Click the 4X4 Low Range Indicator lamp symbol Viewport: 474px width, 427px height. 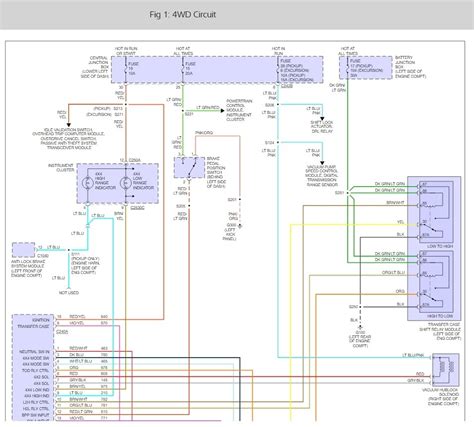point(126,183)
